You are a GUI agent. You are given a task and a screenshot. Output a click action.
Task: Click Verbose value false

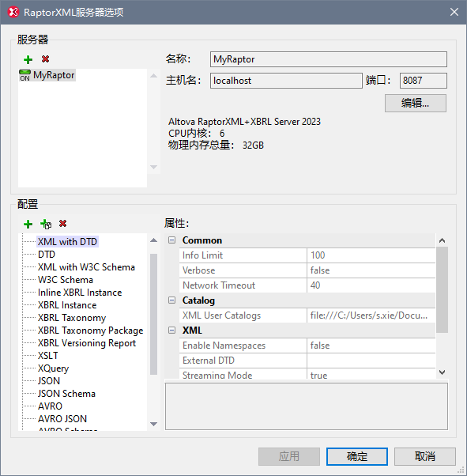pyautogui.click(x=371, y=270)
